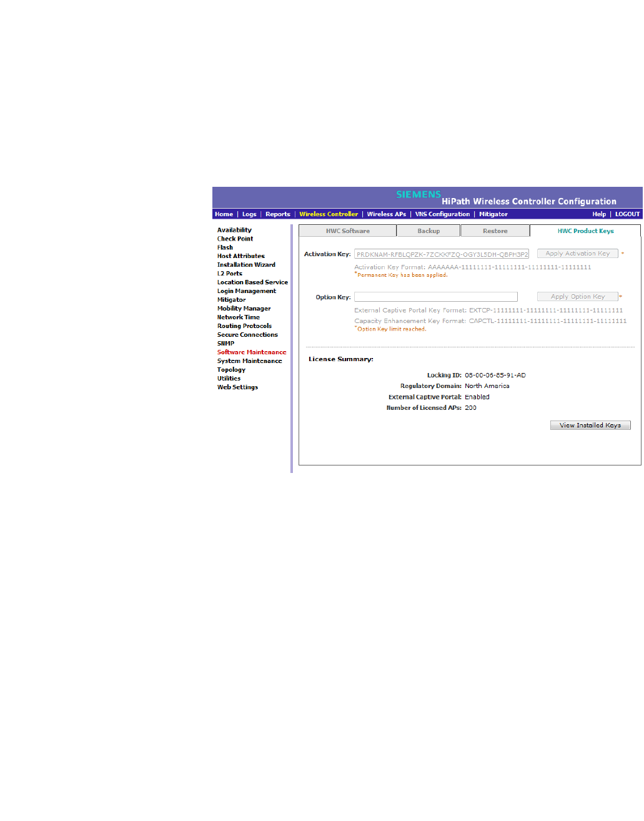Go to the Reports menu

(278, 214)
